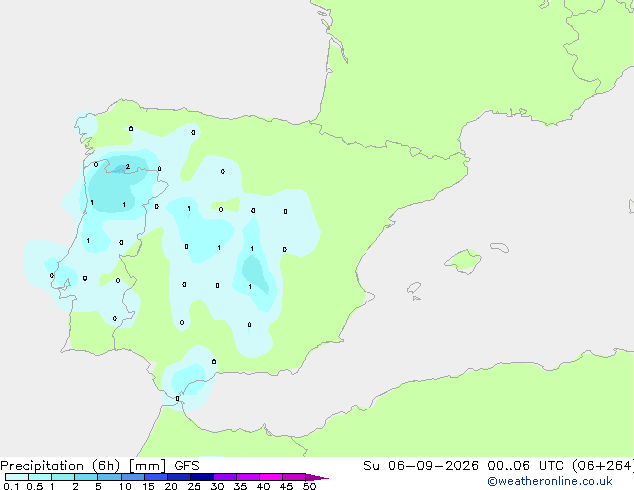
Task: Click the 35–40 mm legend swatch
Action: 247,477
